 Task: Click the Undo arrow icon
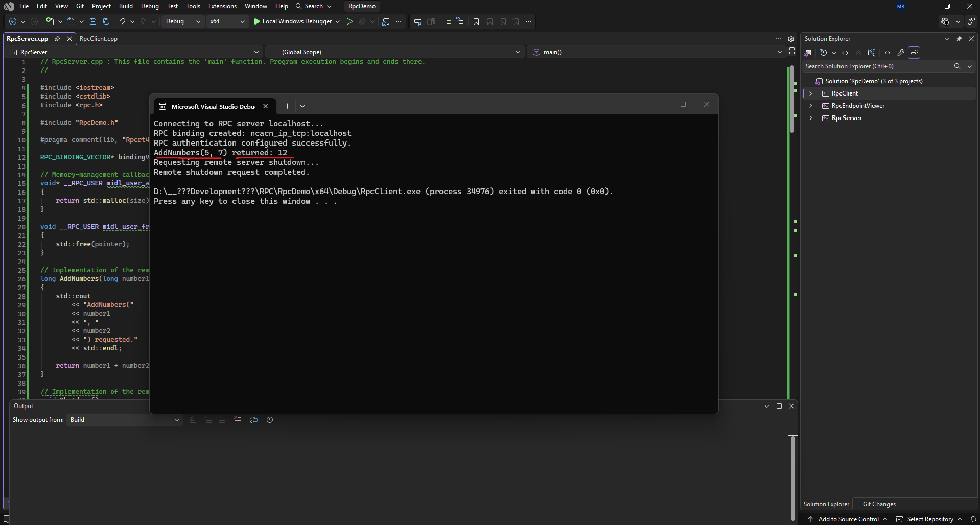click(x=122, y=21)
